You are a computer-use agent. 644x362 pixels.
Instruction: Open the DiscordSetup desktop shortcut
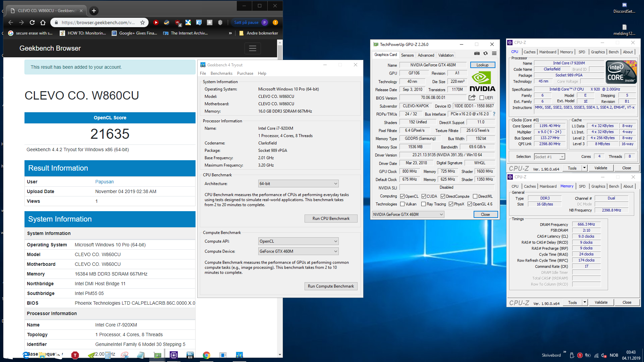624,8
